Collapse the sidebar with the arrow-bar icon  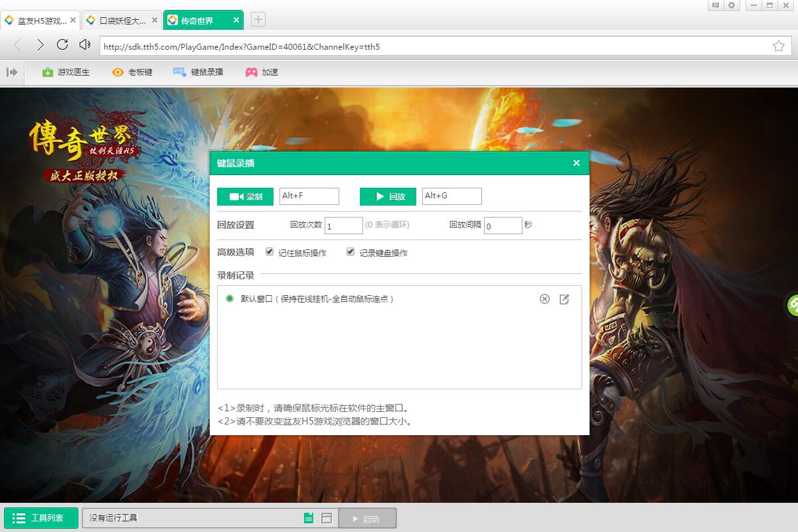pos(12,72)
